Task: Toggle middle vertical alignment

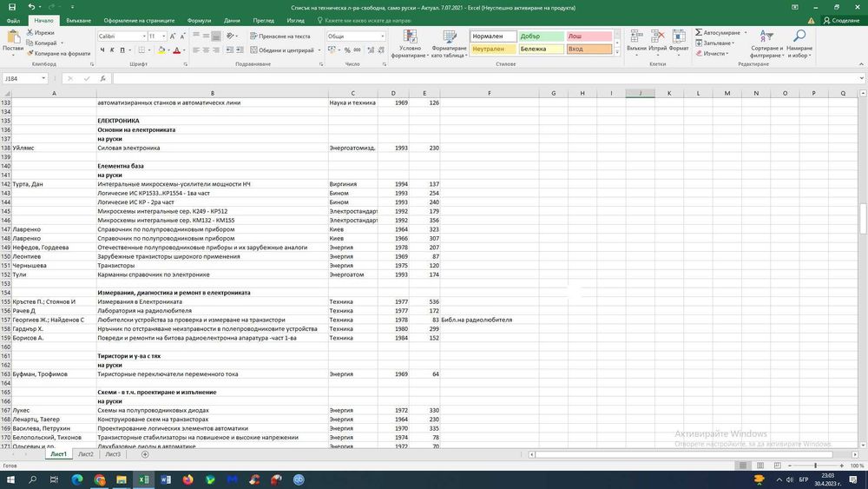Action: [x=206, y=36]
